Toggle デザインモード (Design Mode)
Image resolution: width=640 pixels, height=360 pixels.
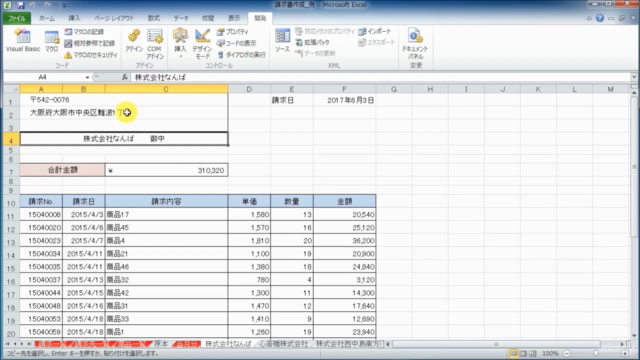(202, 44)
